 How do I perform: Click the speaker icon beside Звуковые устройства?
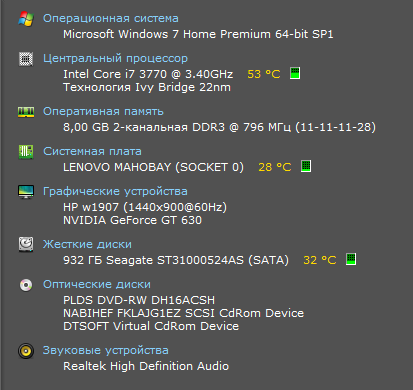(26, 351)
